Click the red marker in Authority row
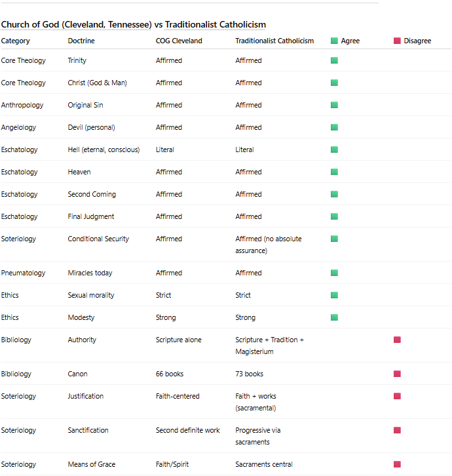This screenshot has width=452, height=476. (x=397, y=340)
